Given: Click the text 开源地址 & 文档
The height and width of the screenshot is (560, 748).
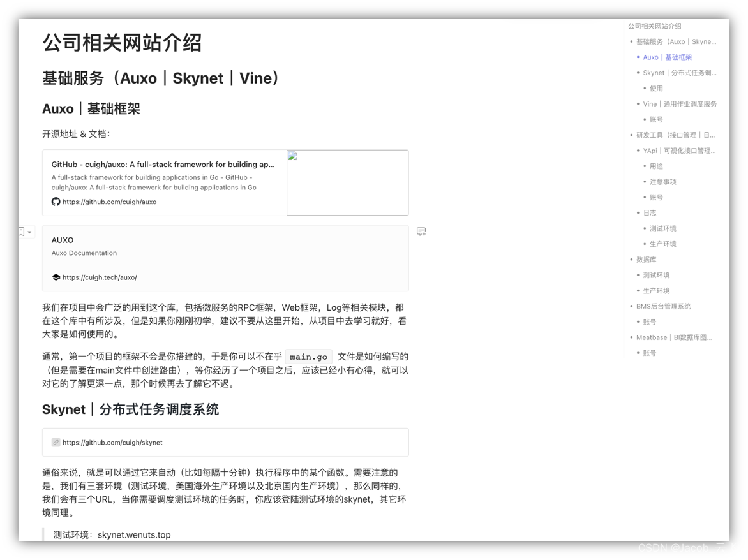Looking at the screenshot, I should pyautogui.click(x=76, y=135).
